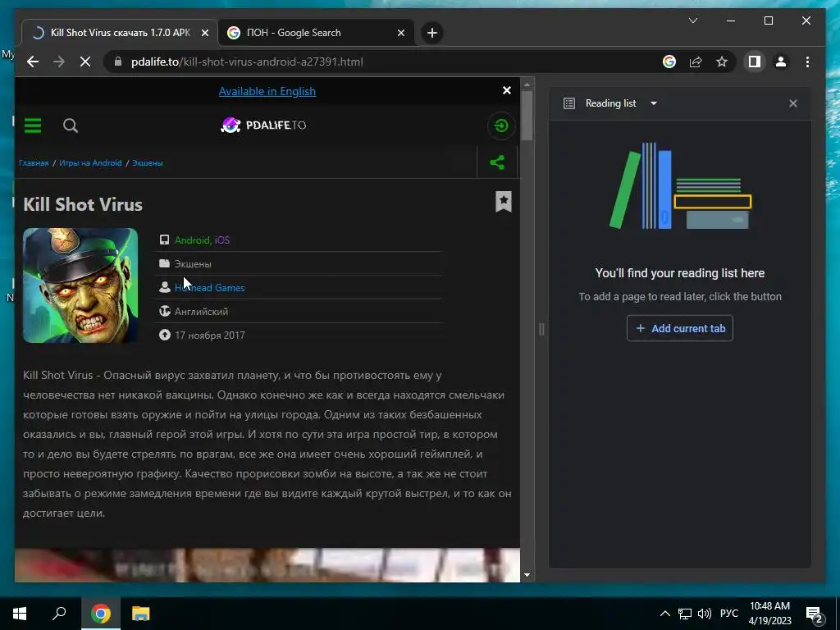
Task: Go back to the previous page
Action: click(x=33, y=62)
